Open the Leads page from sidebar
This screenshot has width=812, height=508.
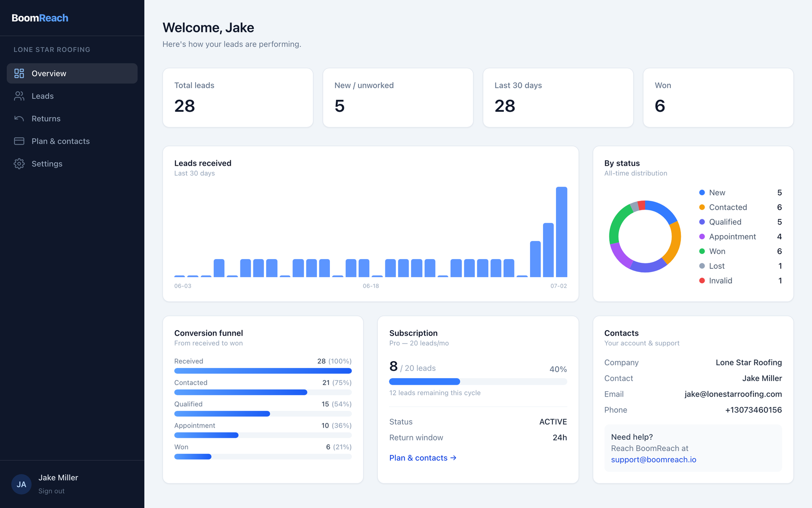(72, 96)
